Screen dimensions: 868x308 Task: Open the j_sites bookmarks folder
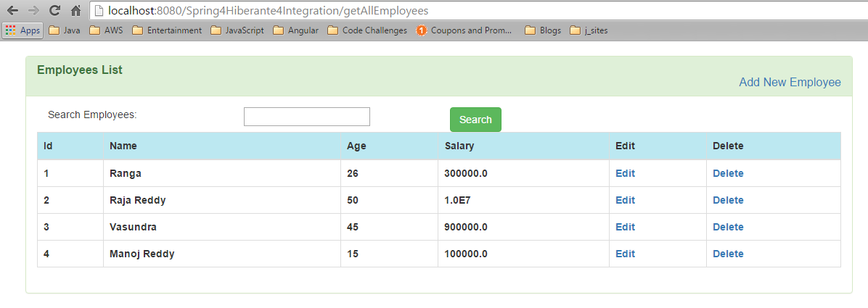[x=589, y=30]
